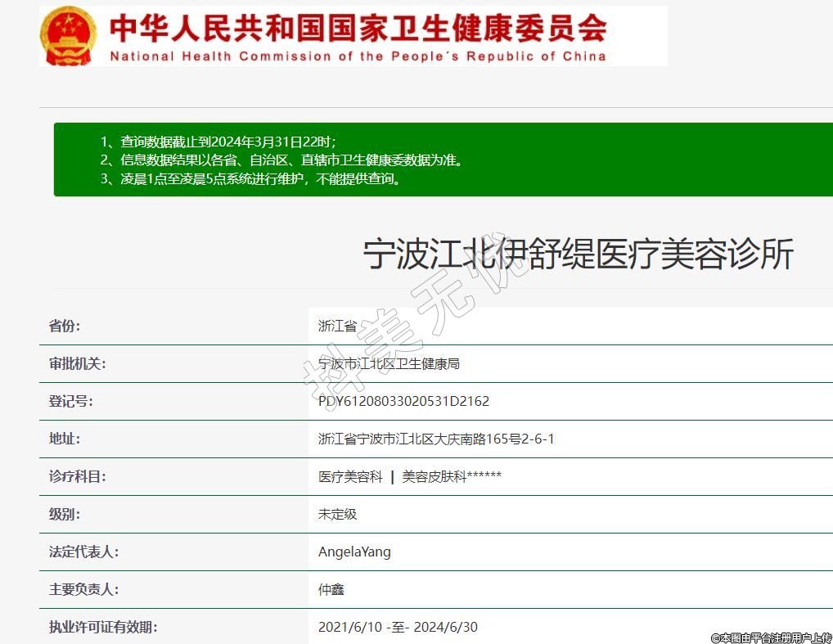Click the 省份 row label
Viewport: 833px width, 644px height.
(65, 326)
